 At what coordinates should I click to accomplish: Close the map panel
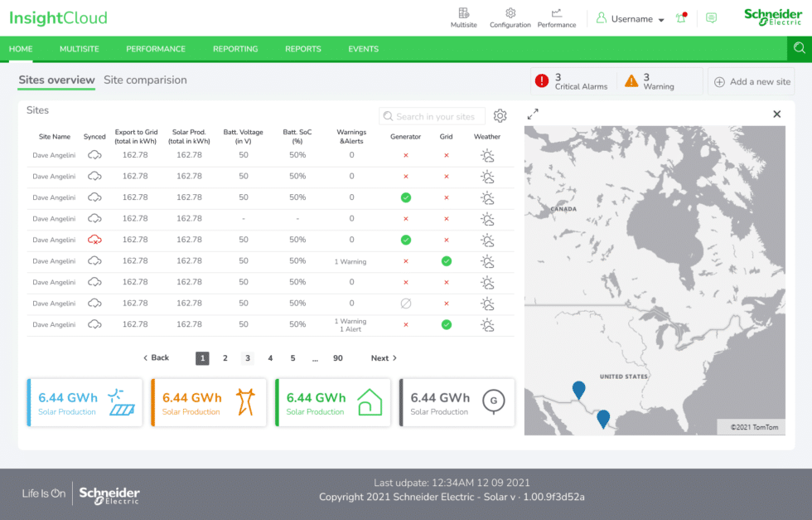tap(777, 114)
